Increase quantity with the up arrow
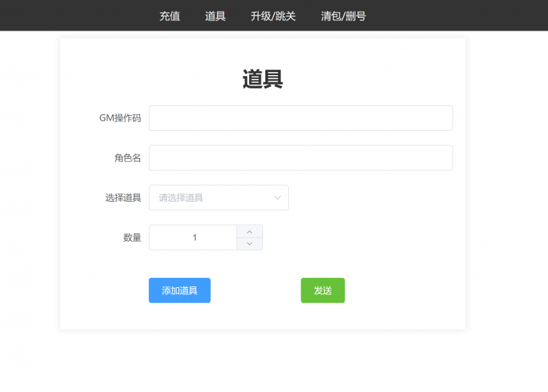This screenshot has height=392, width=548. coord(249,232)
